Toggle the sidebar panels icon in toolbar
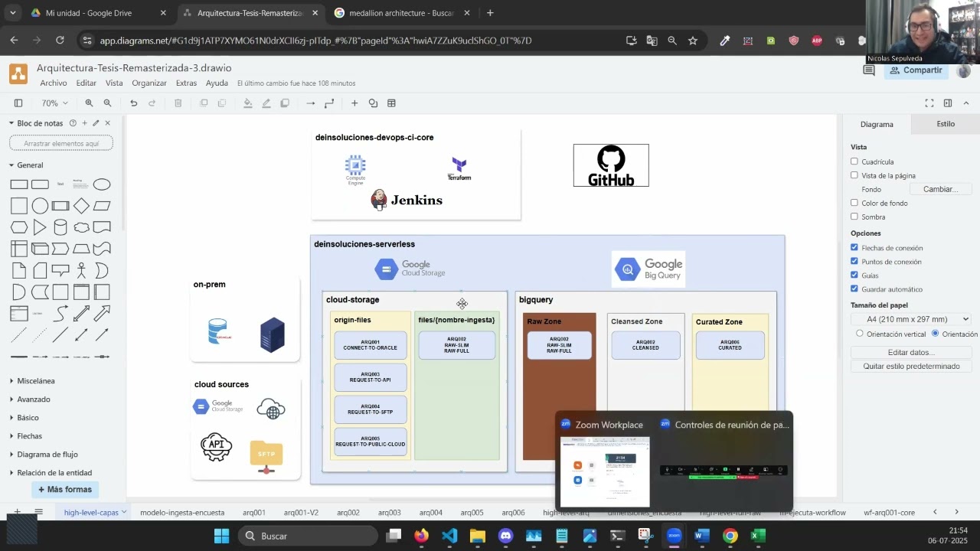Screen dimensions: 980x551 click(18, 103)
